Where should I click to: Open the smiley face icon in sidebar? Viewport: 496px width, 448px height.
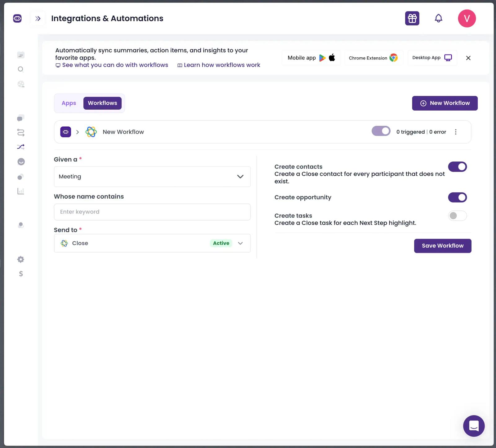point(21,161)
